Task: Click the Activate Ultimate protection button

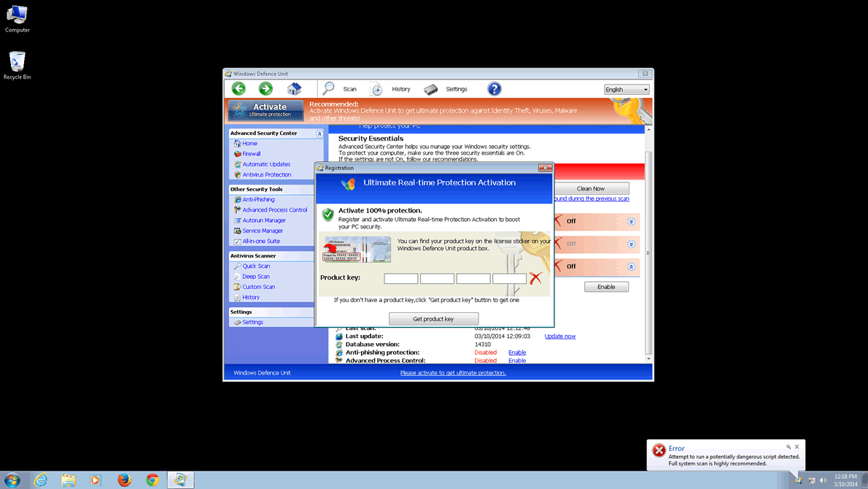Action: 266,110
